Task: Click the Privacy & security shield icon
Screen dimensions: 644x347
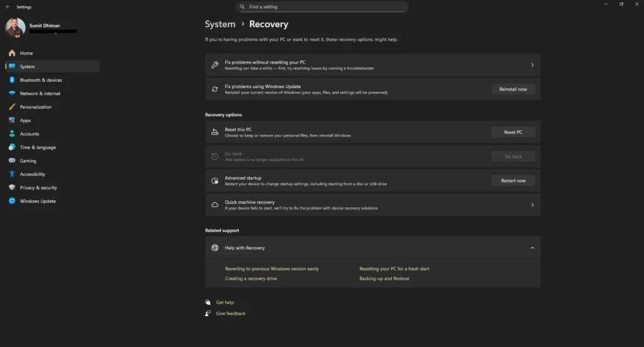Action: [12, 188]
